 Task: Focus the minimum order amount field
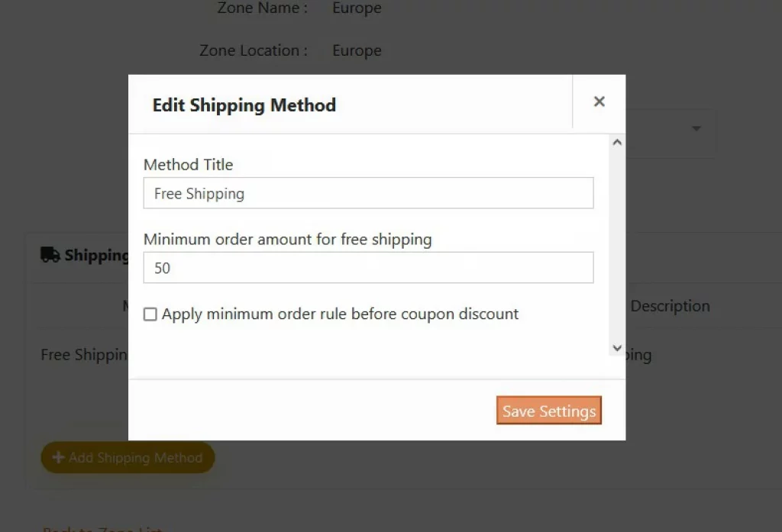369,268
